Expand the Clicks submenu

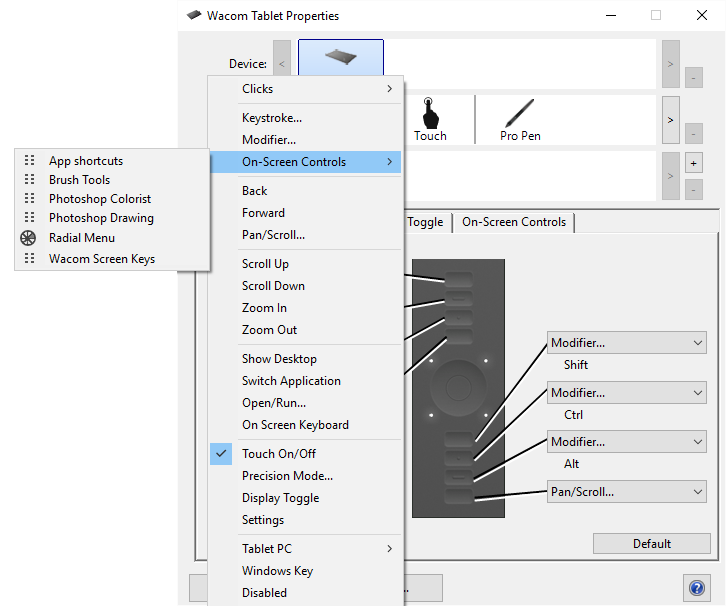pyautogui.click(x=306, y=88)
